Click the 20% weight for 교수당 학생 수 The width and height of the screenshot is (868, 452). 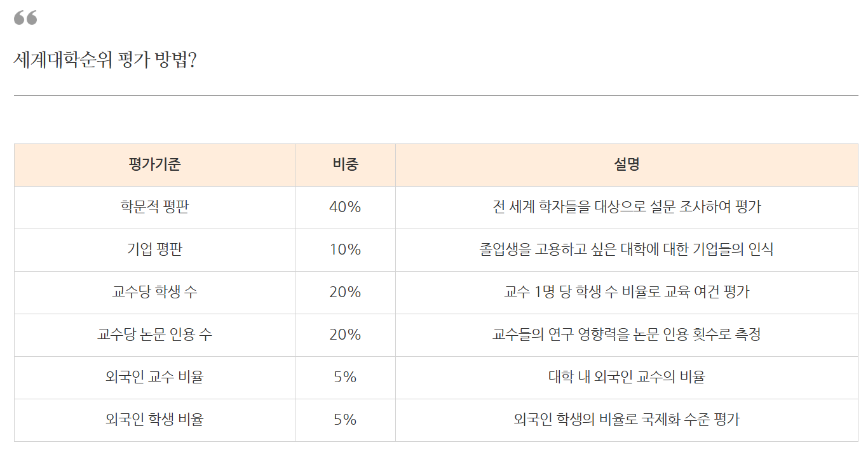[x=345, y=293]
